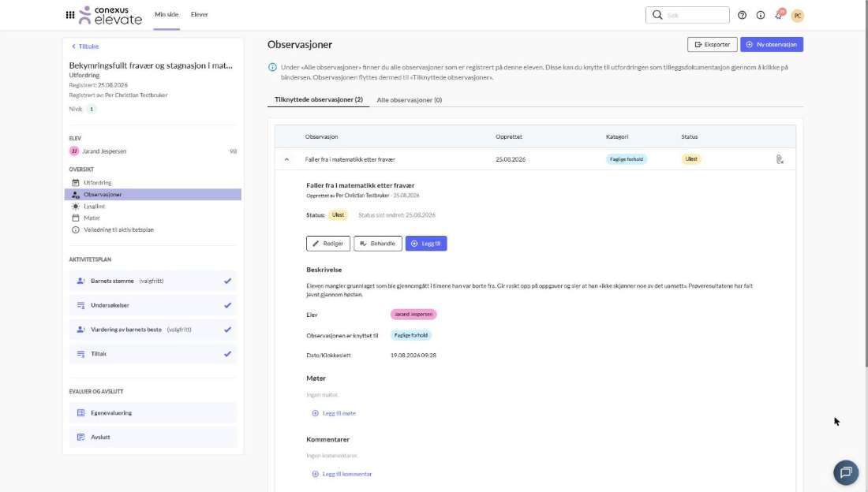Click the Conexus Elevate logo
Image resolution: width=868 pixels, height=492 pixels.
tap(110, 15)
